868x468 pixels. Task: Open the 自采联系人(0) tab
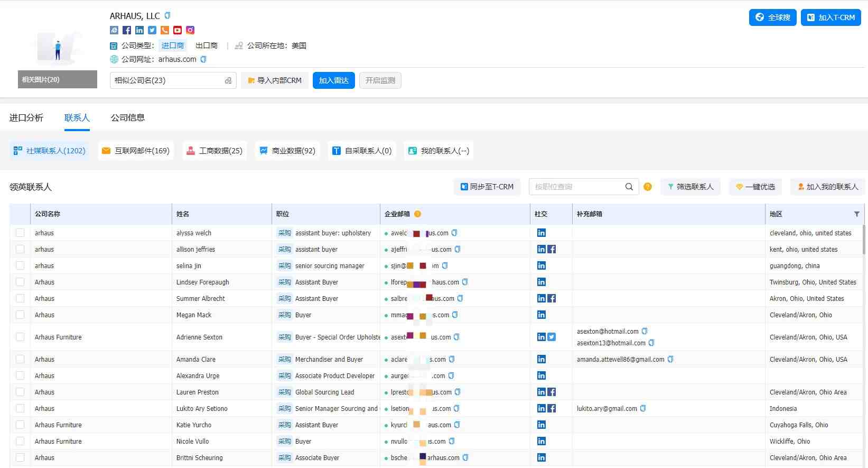362,151
